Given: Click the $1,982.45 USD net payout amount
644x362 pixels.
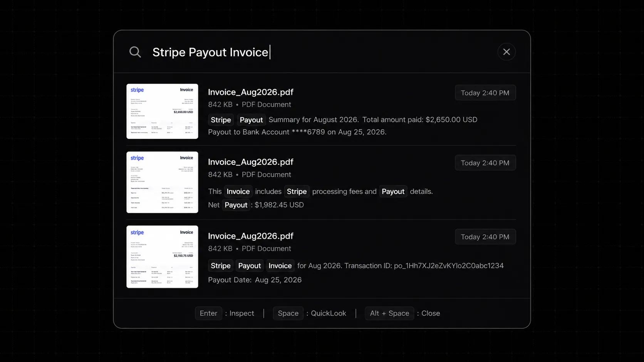Looking at the screenshot, I should point(279,205).
